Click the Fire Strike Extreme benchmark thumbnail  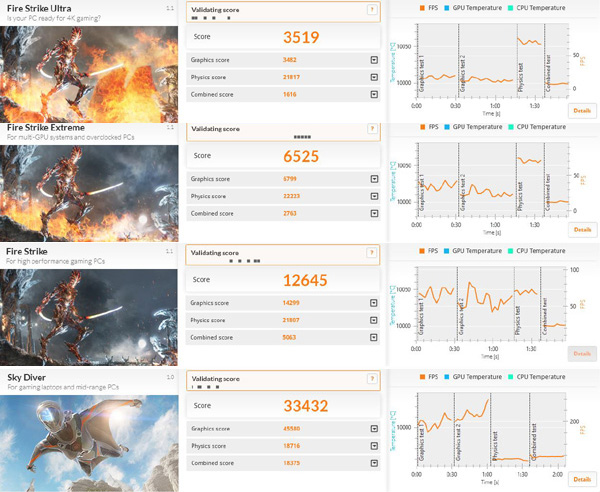pos(89,193)
